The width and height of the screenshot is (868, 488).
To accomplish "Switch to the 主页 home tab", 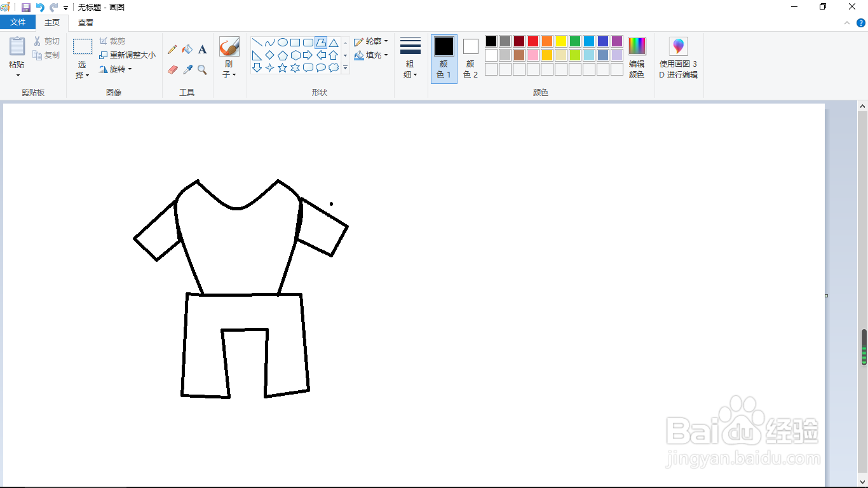I will point(52,23).
